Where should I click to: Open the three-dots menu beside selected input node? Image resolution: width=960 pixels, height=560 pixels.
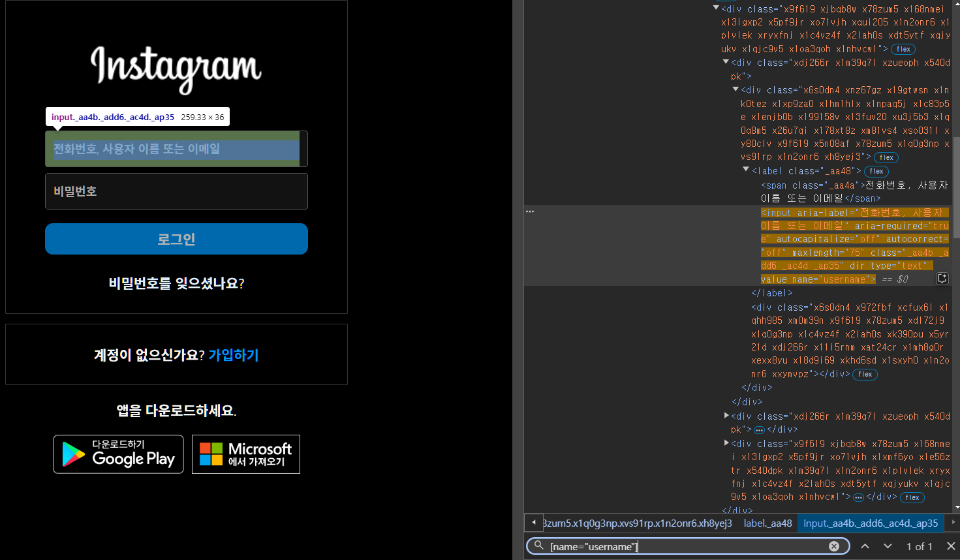[x=531, y=212]
